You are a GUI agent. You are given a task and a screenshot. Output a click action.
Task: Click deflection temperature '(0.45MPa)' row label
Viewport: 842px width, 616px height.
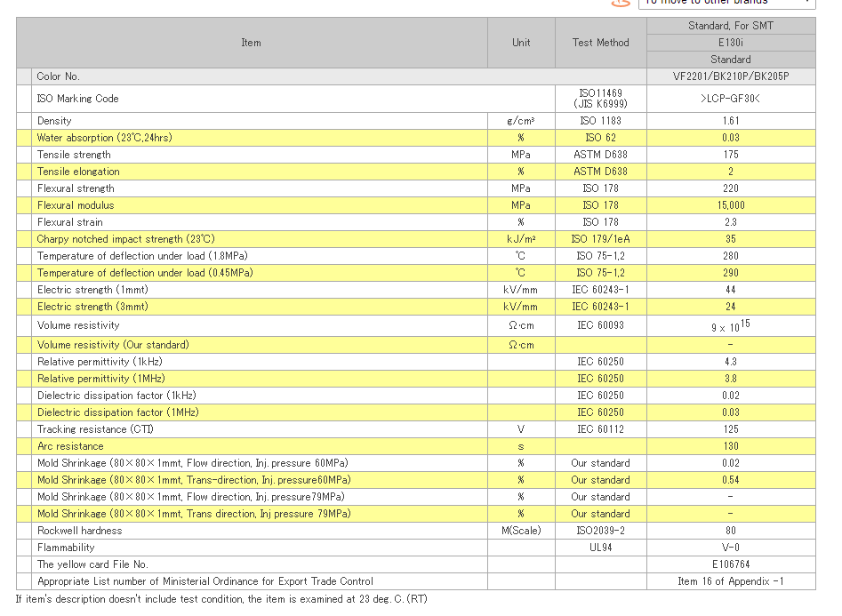pos(145,273)
